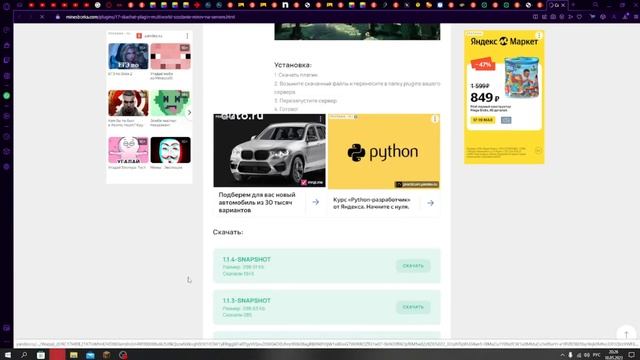
Task: Open the green zombie pixel game thumbnail
Action: click(x=170, y=103)
